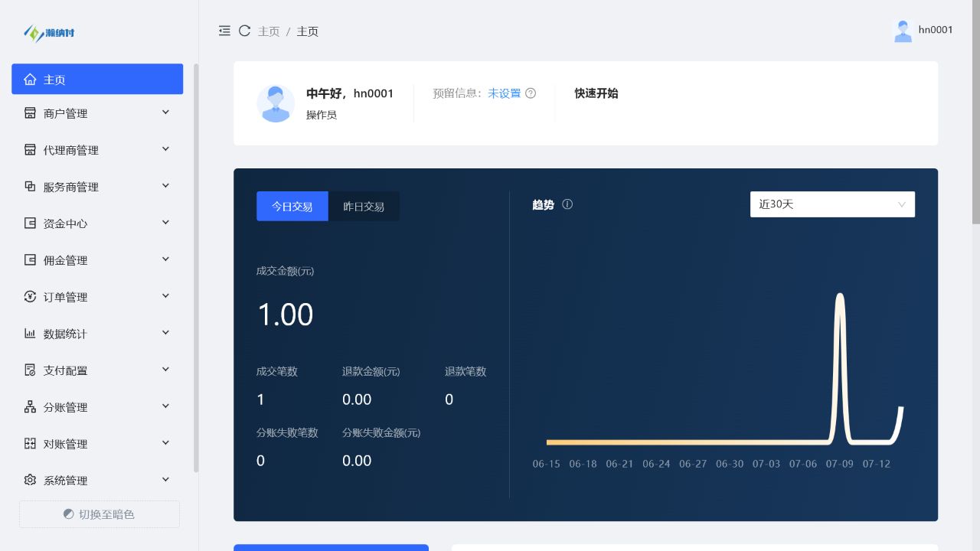Click the 分账失败笔数 label
980x551 pixels.
click(287, 432)
